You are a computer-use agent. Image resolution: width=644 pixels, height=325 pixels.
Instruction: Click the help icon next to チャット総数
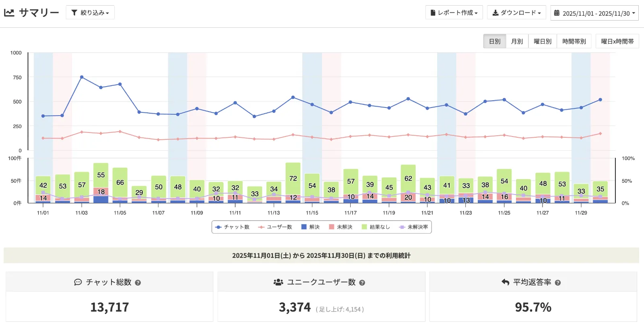tap(138, 283)
